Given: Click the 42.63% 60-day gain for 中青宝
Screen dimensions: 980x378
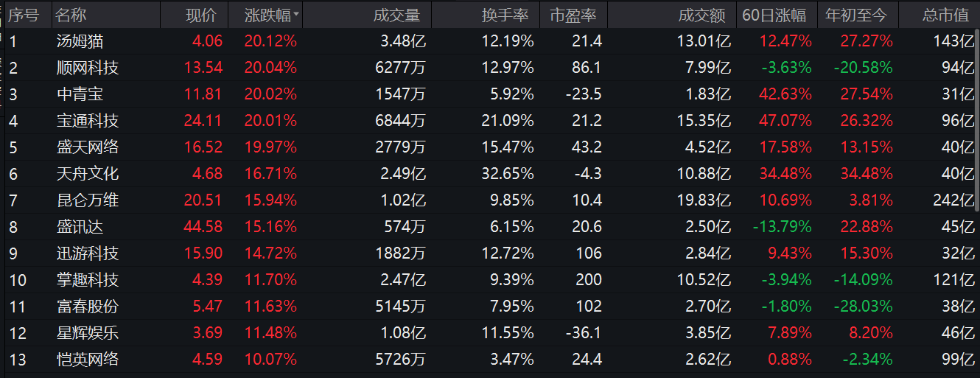Looking at the screenshot, I should click(785, 94).
